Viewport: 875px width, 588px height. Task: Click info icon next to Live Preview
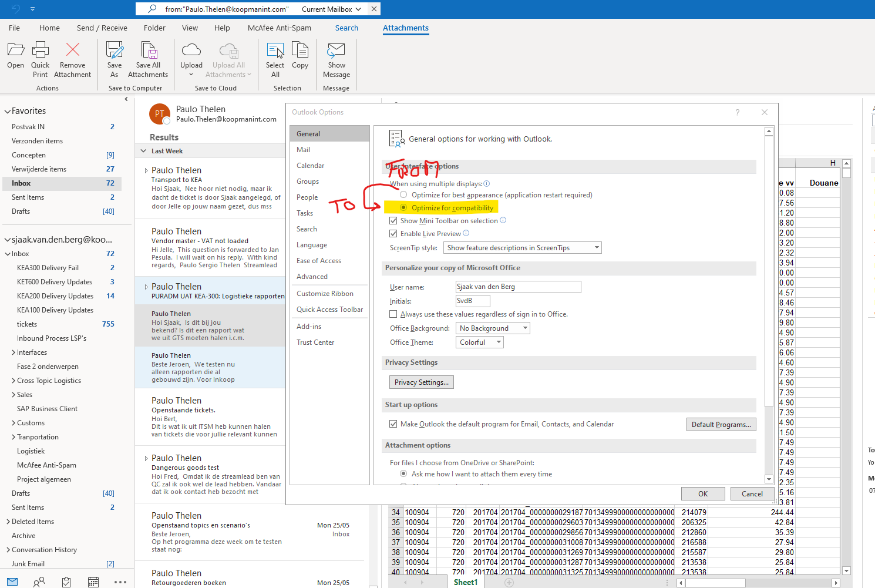pyautogui.click(x=466, y=233)
